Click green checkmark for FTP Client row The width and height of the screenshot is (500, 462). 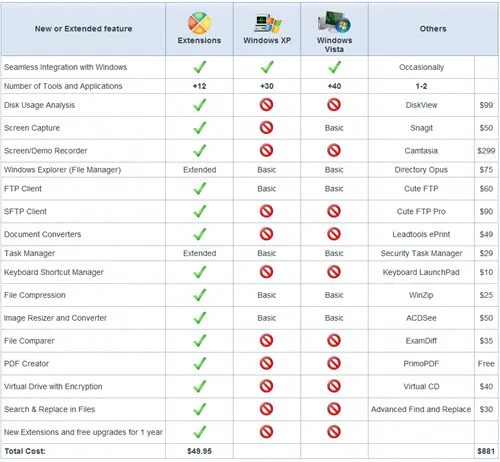click(x=200, y=189)
